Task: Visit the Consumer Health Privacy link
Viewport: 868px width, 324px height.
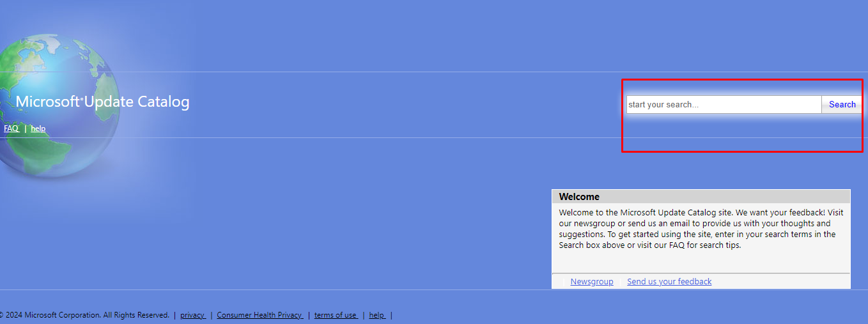Action: pos(260,315)
